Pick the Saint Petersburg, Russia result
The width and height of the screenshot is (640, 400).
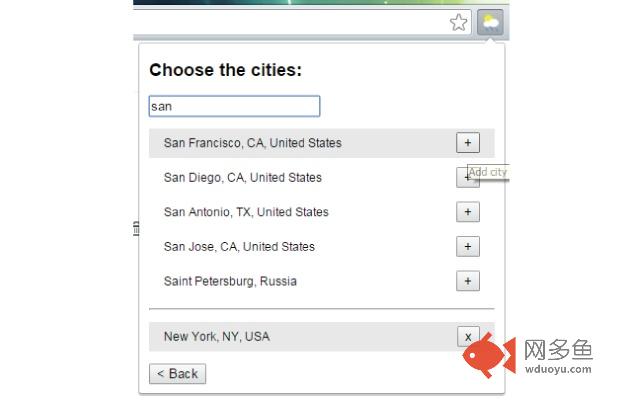click(x=230, y=281)
